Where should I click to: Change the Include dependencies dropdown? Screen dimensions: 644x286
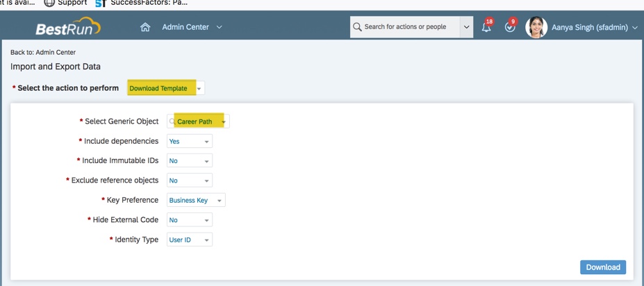189,141
